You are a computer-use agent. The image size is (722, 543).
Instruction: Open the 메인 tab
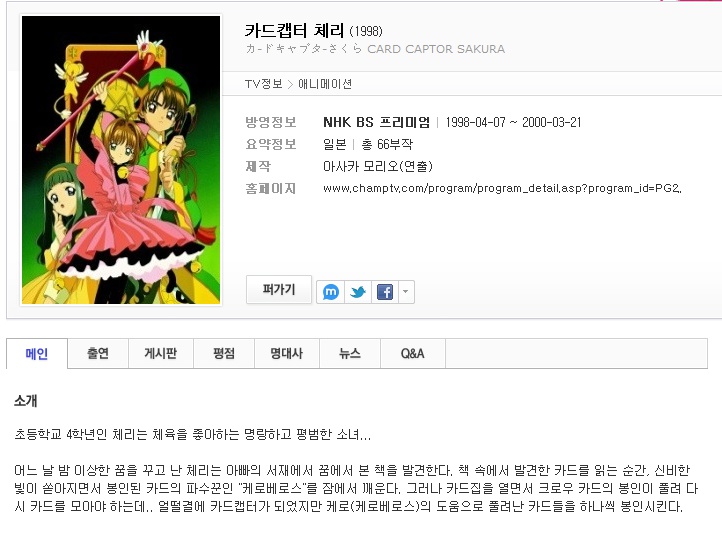click(x=37, y=354)
